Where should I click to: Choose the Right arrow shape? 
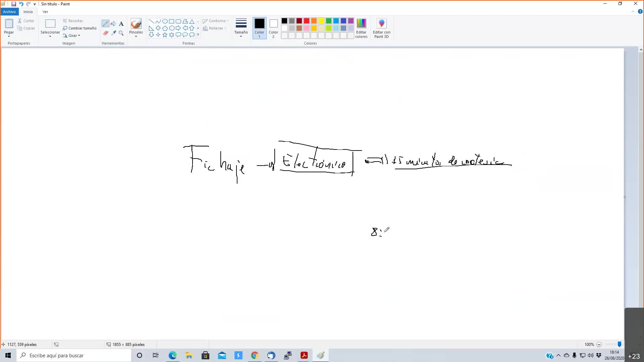pyautogui.click(x=178, y=28)
